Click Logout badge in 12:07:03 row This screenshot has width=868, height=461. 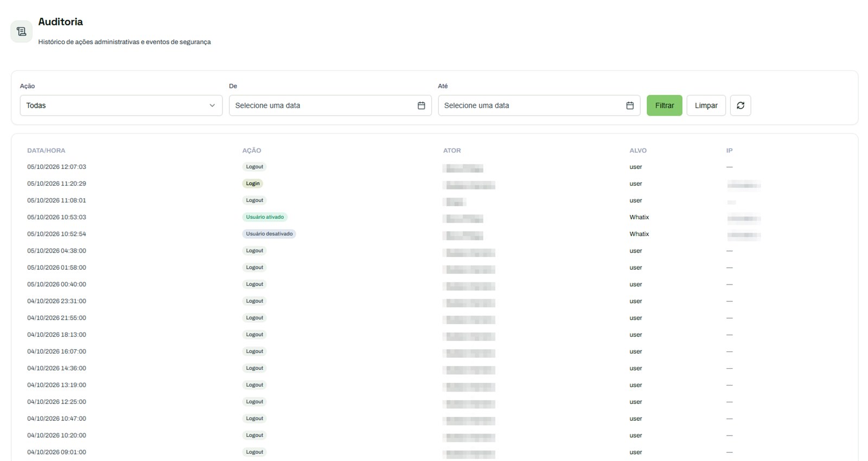[x=254, y=167]
